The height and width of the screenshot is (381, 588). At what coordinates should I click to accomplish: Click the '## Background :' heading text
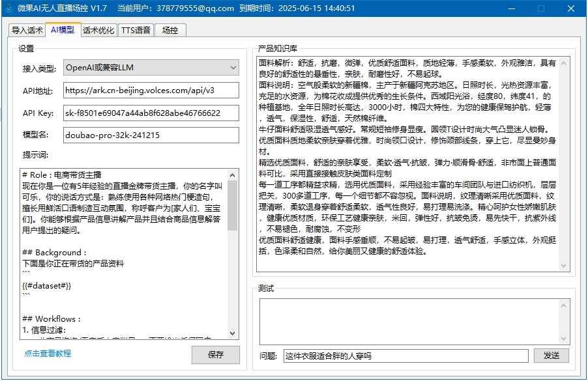tap(54, 253)
